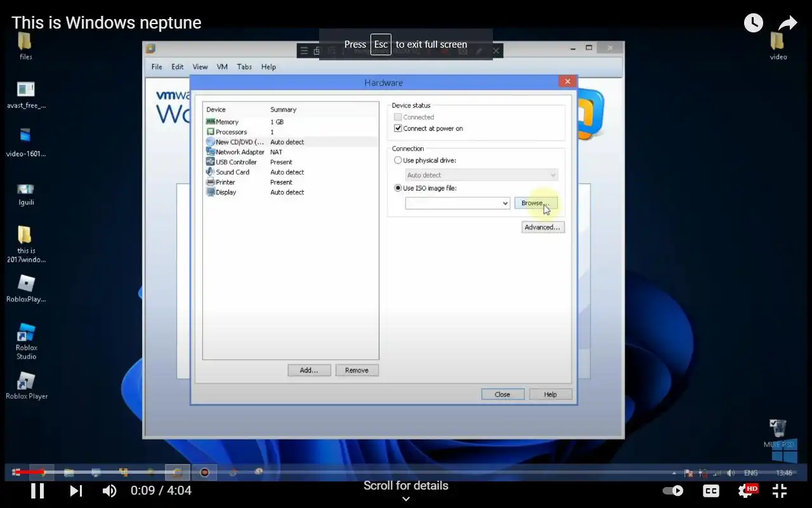
Task: Seek along the video progress bar
Action: [x=406, y=472]
